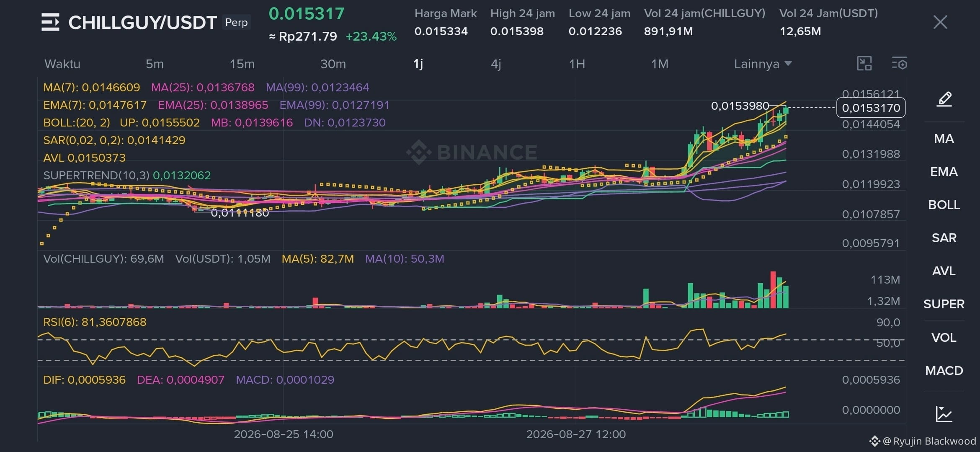Expand the Lainnya timeframe dropdown

click(763, 64)
